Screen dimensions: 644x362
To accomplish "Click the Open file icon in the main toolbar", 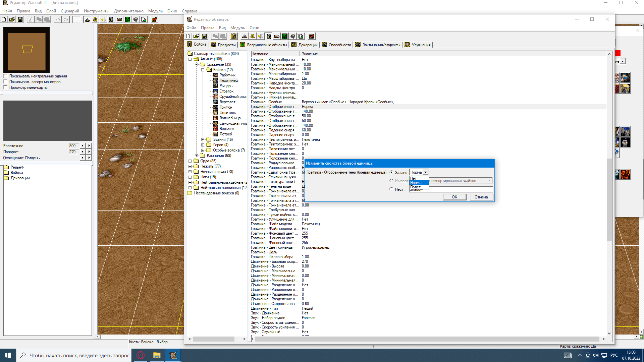I will point(12,19).
